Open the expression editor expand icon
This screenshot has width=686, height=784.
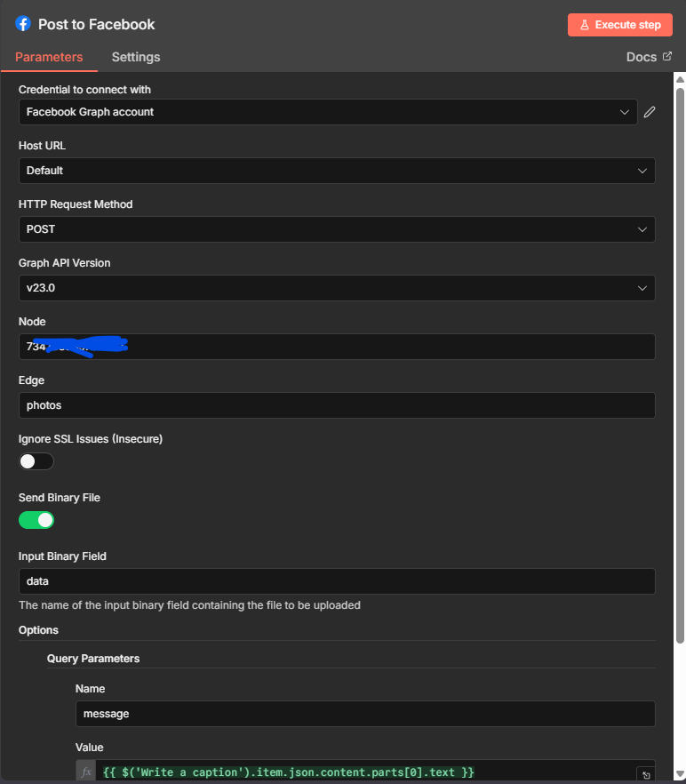[x=646, y=775]
